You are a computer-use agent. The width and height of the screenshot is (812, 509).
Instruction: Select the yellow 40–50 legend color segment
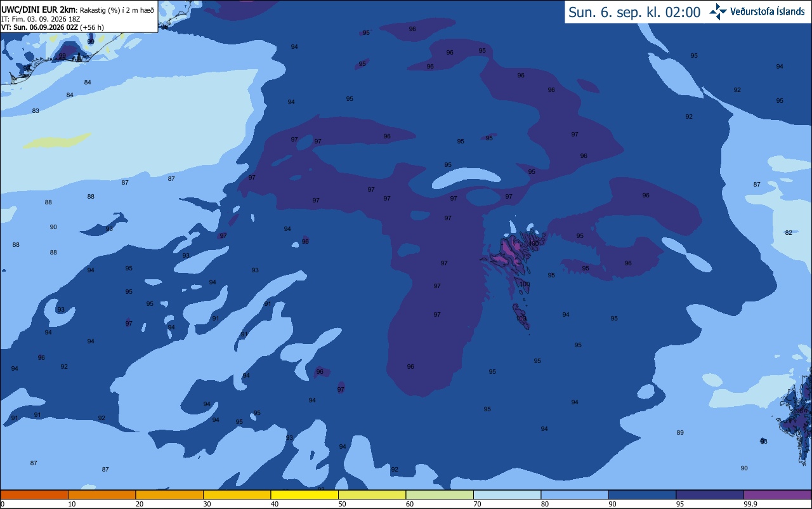click(304, 494)
